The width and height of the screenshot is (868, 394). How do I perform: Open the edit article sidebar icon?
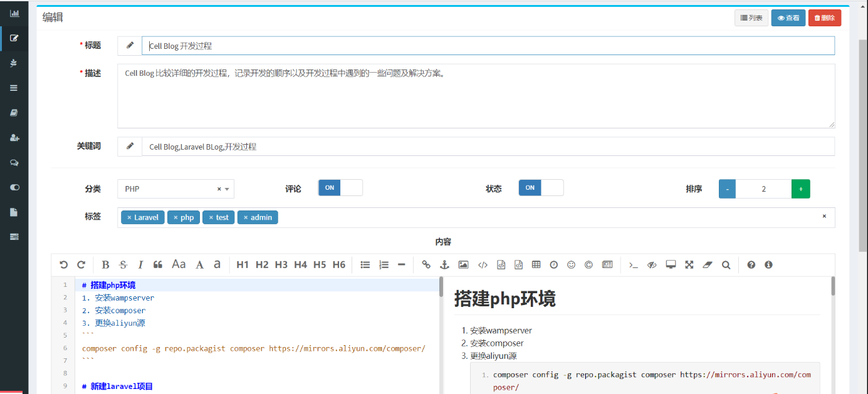(14, 38)
